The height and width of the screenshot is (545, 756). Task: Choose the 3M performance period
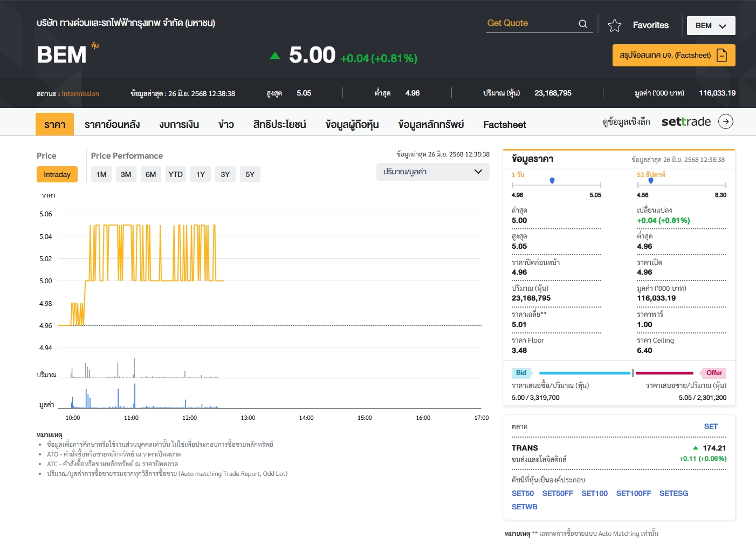(126, 174)
